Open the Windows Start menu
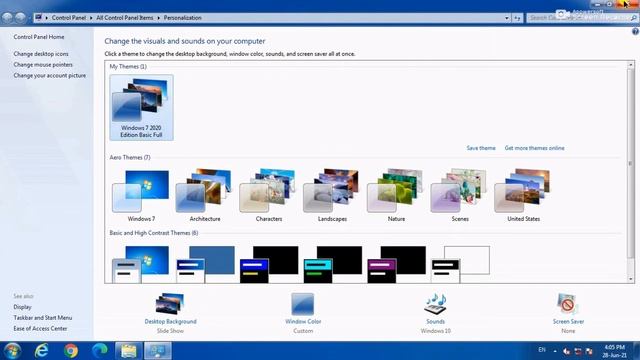 click(x=12, y=351)
